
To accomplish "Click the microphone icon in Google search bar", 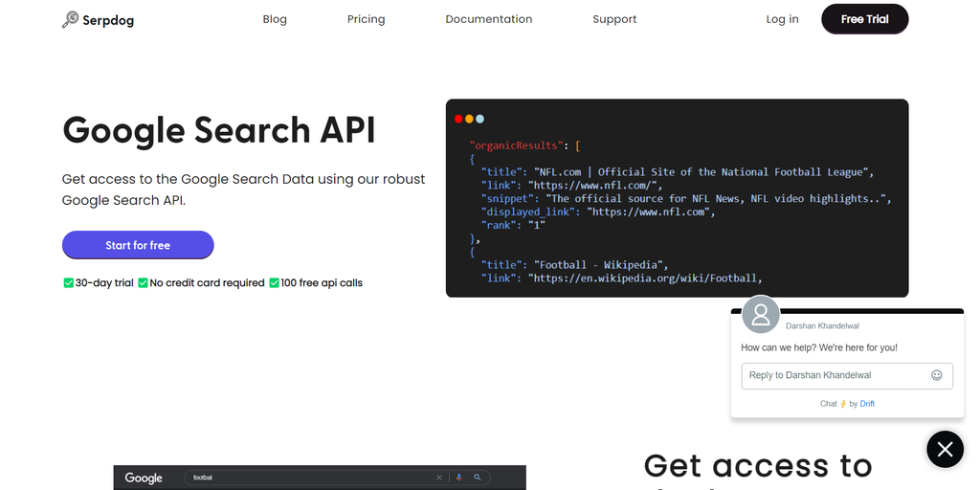I will 458,478.
